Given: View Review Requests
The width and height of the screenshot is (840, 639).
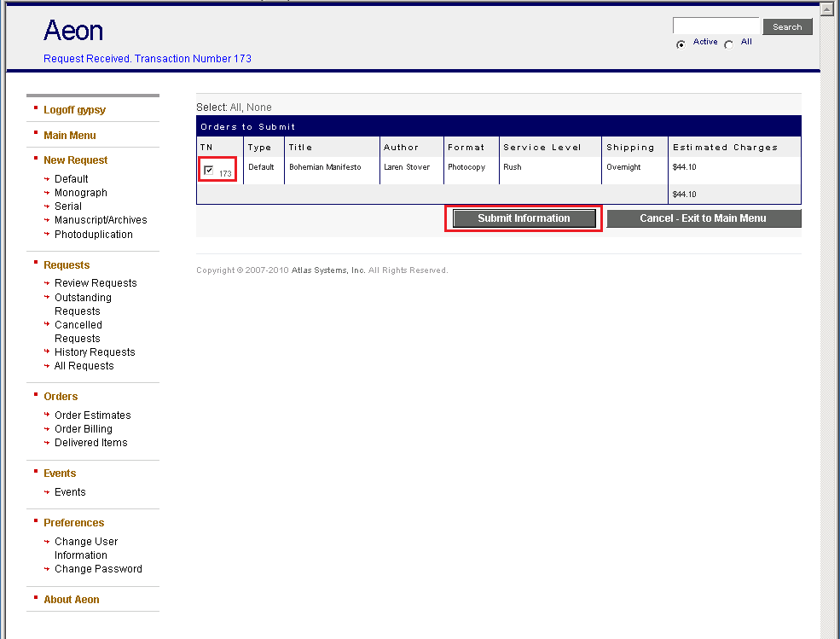Looking at the screenshot, I should click(x=96, y=282).
